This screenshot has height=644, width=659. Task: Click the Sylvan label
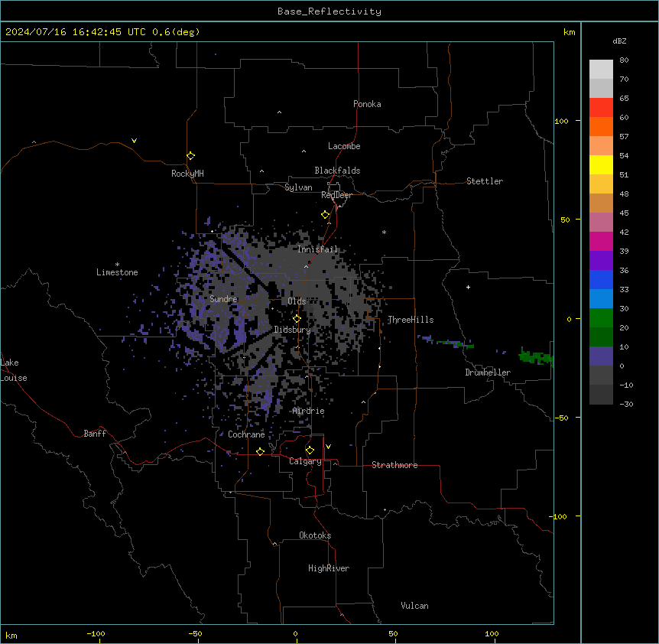pos(298,187)
